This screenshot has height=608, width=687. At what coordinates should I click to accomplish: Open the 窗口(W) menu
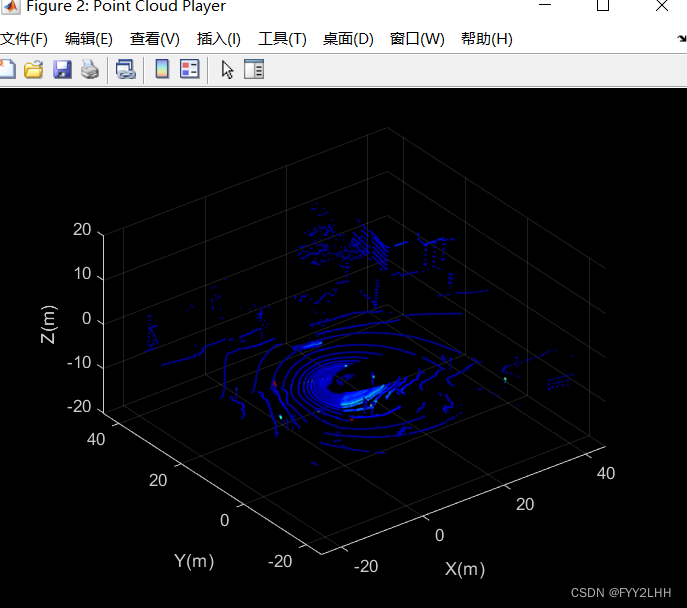pyautogui.click(x=417, y=39)
